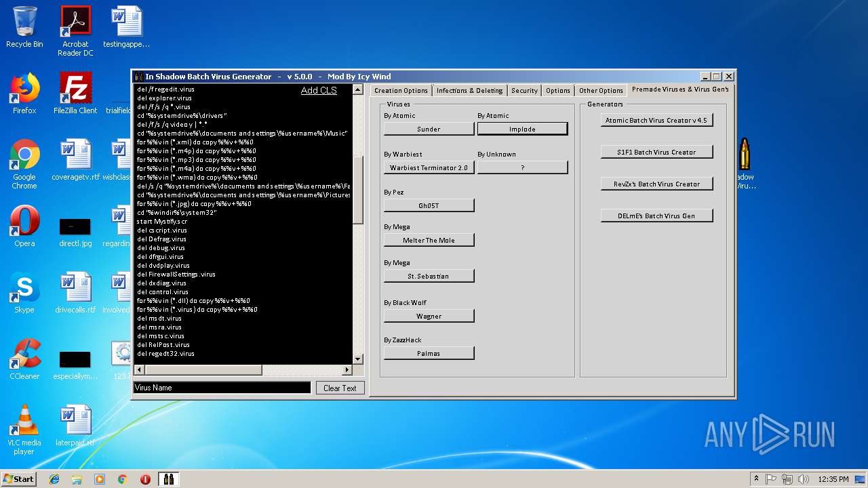Show hidden system tray icons
Viewport: 868px width, 488px height.
756,479
